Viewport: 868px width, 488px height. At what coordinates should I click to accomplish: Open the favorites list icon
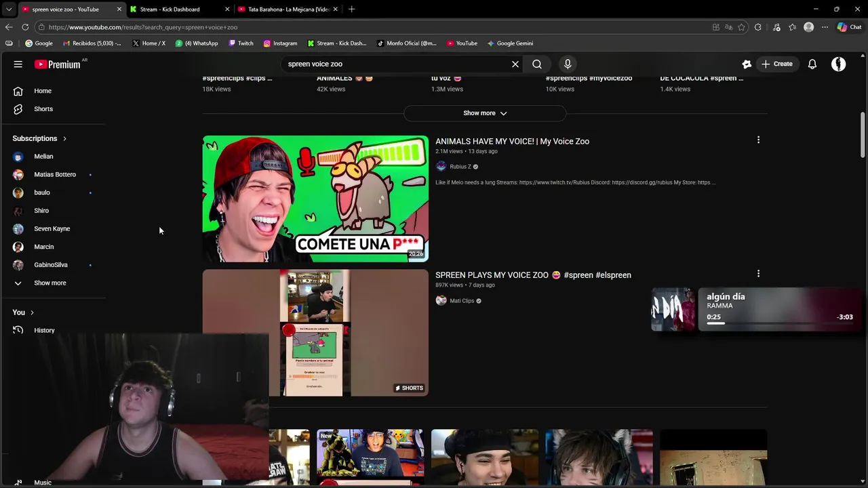pos(792,27)
